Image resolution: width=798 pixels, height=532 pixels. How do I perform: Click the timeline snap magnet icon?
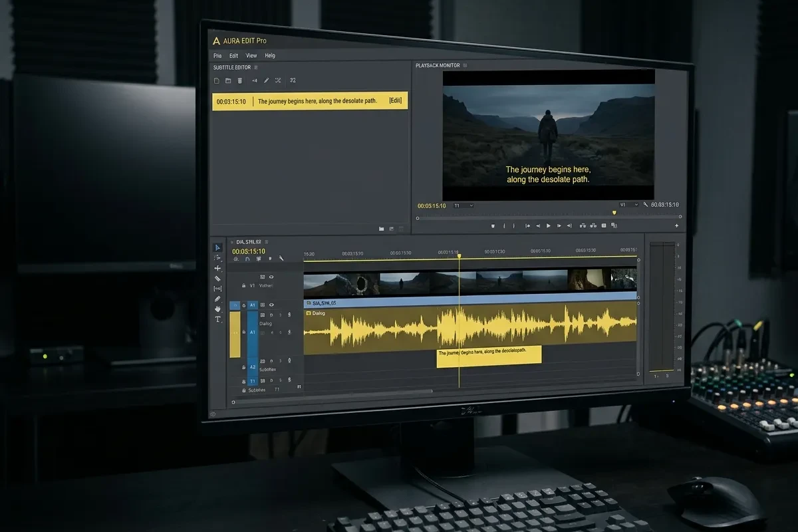pyautogui.click(x=247, y=259)
